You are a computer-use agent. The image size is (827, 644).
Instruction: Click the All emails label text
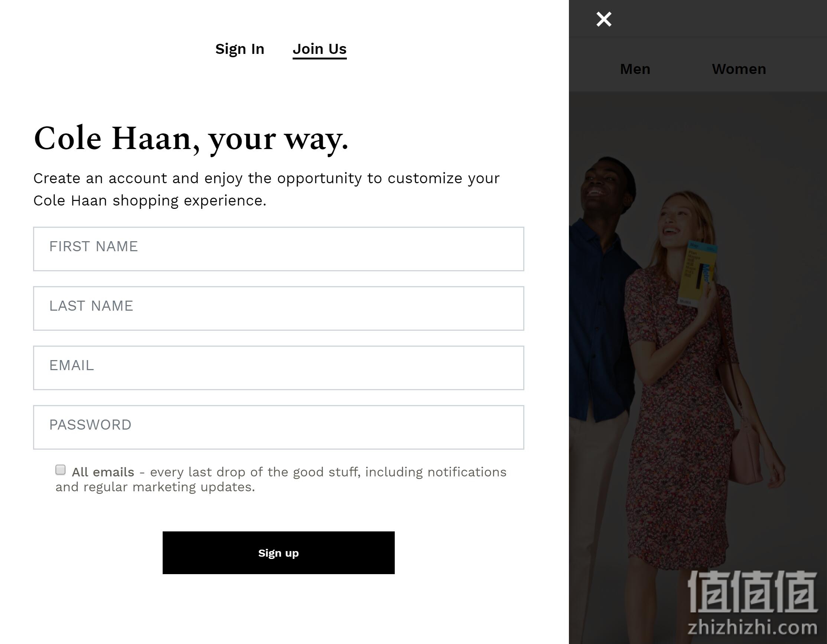pos(103,472)
